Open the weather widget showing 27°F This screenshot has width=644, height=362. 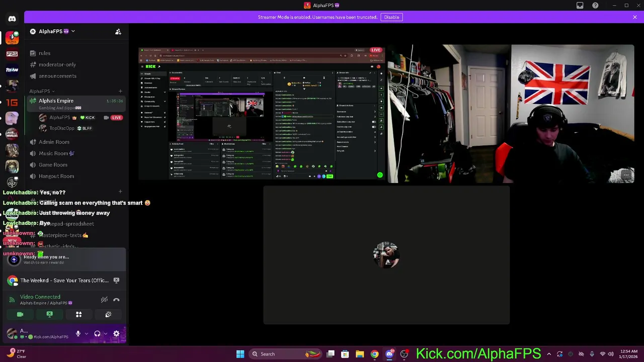pyautogui.click(x=16, y=354)
